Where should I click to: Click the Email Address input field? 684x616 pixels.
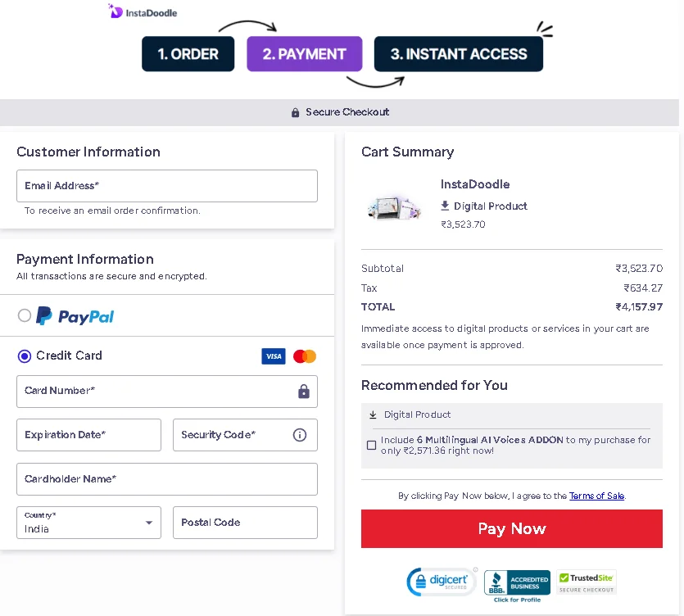coord(167,186)
